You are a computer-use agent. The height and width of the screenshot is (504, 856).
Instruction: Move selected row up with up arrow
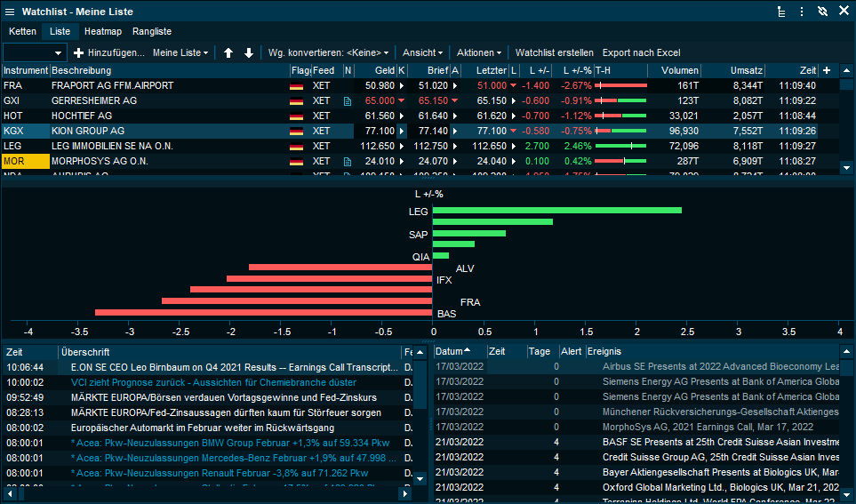pos(228,53)
